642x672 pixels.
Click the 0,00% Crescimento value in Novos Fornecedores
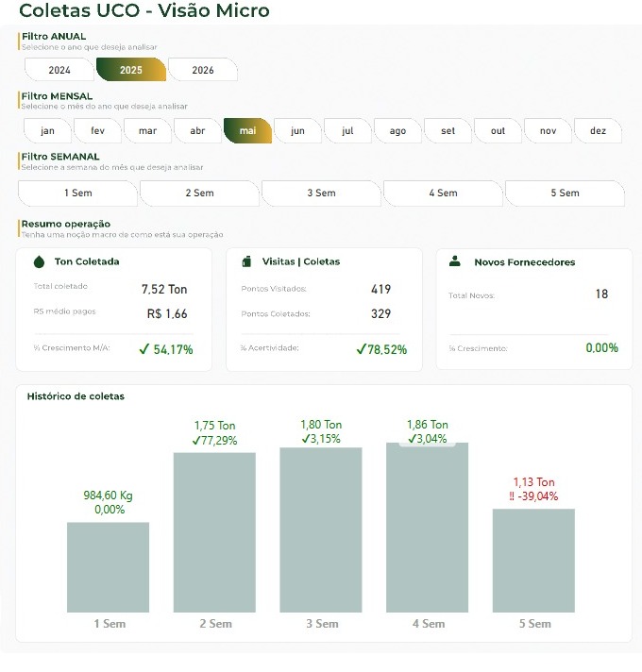click(602, 347)
